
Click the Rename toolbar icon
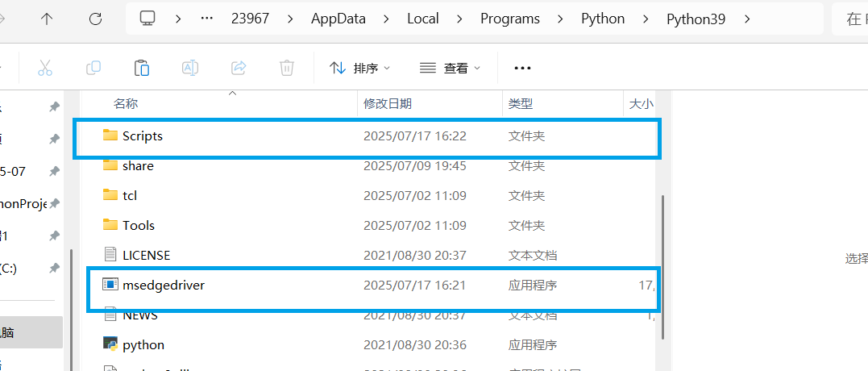click(190, 68)
